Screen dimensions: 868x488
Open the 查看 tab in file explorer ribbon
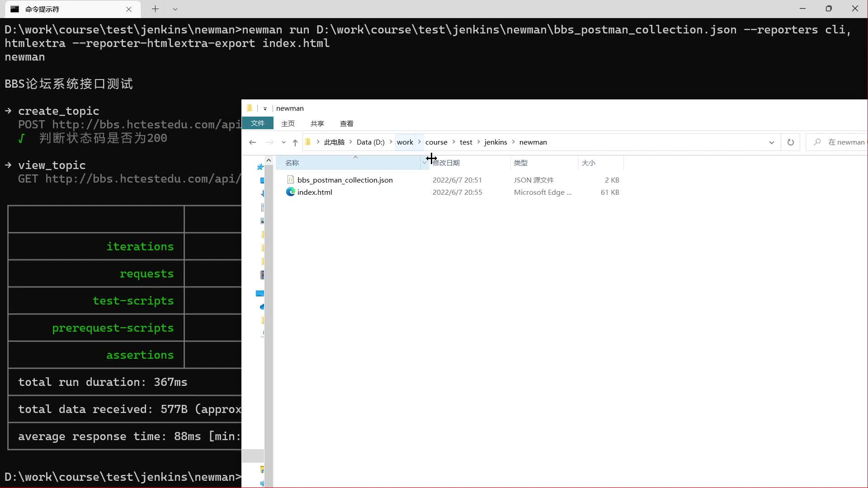(347, 123)
